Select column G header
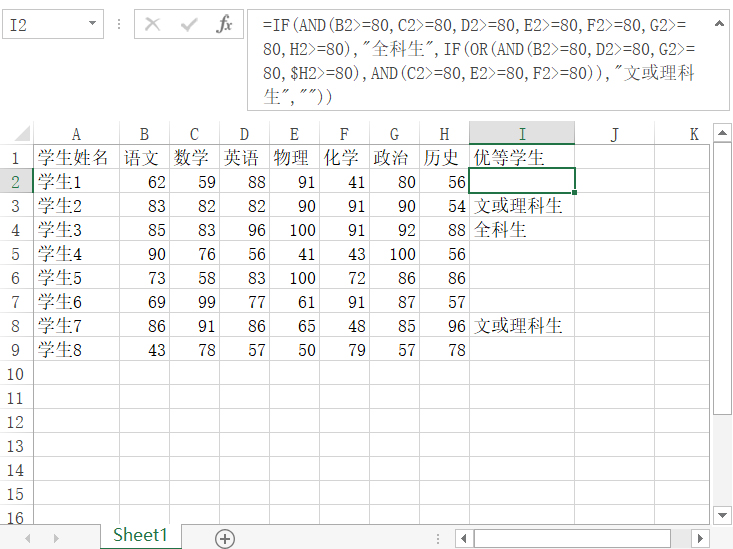This screenshot has height=549, width=733. click(x=395, y=134)
